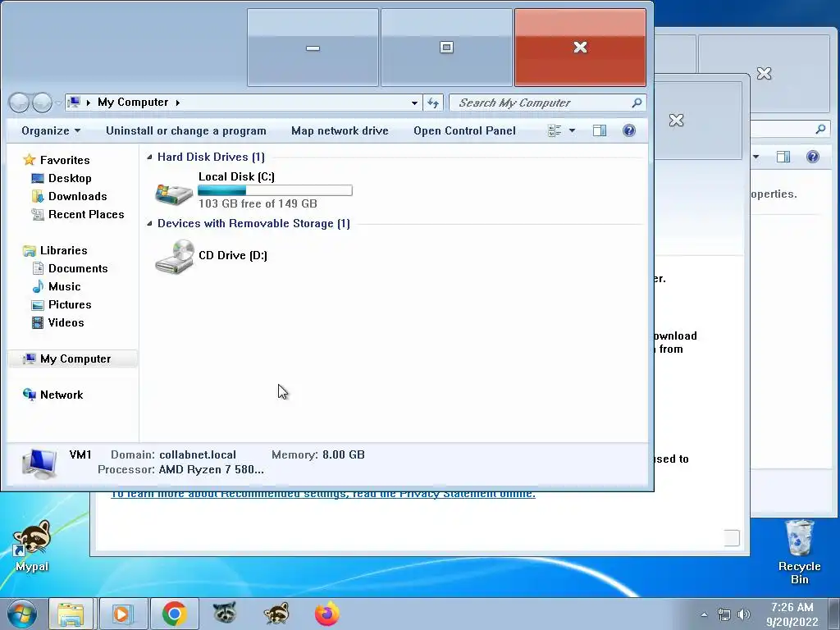Show the preview pane icon

pyautogui.click(x=600, y=130)
